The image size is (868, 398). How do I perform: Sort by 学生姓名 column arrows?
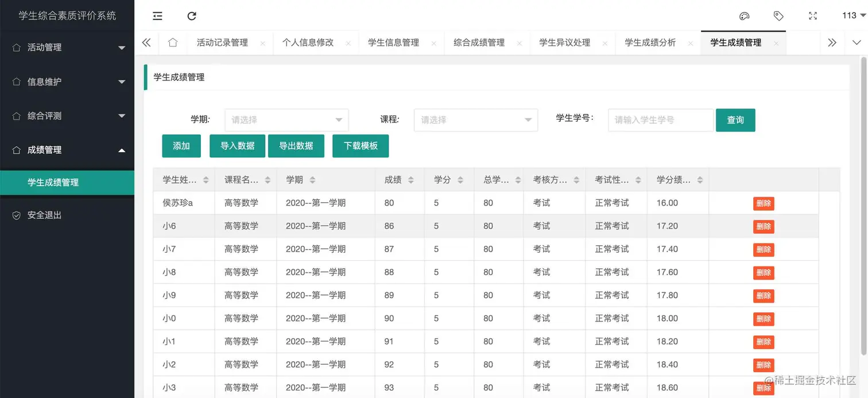point(206,180)
